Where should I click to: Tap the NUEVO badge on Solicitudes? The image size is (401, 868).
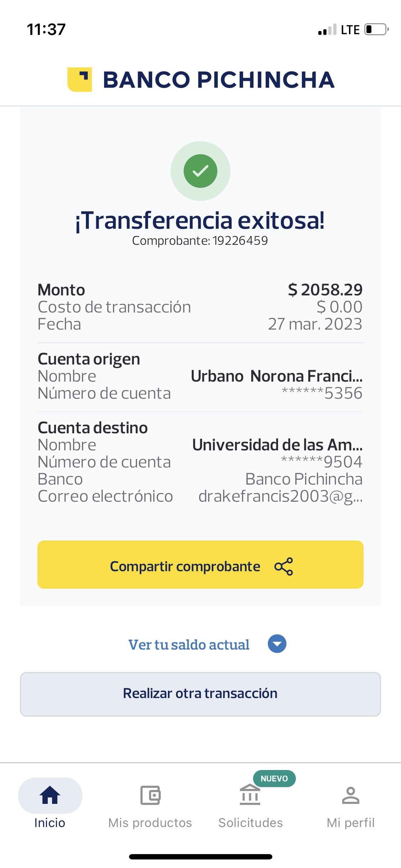[274, 779]
